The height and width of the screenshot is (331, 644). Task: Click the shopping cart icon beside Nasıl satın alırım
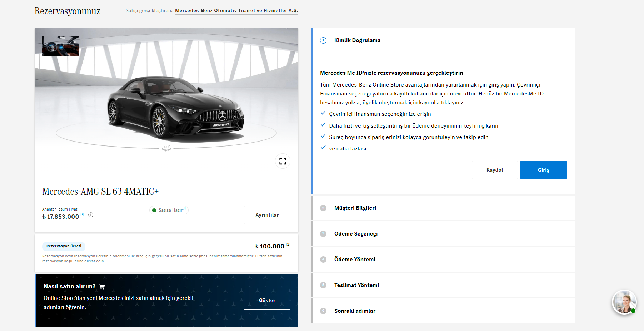[x=102, y=287]
